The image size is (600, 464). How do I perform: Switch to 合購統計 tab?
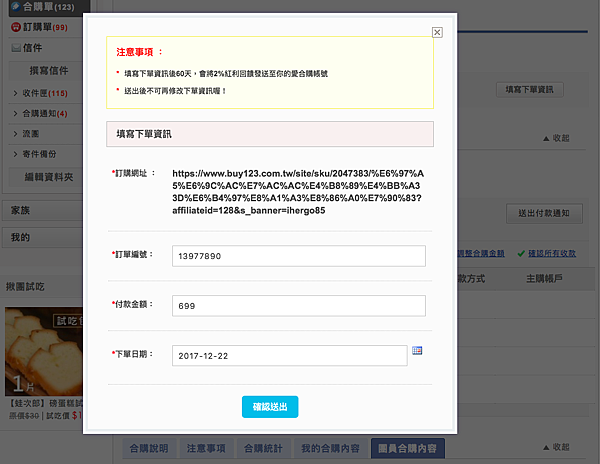click(x=263, y=448)
